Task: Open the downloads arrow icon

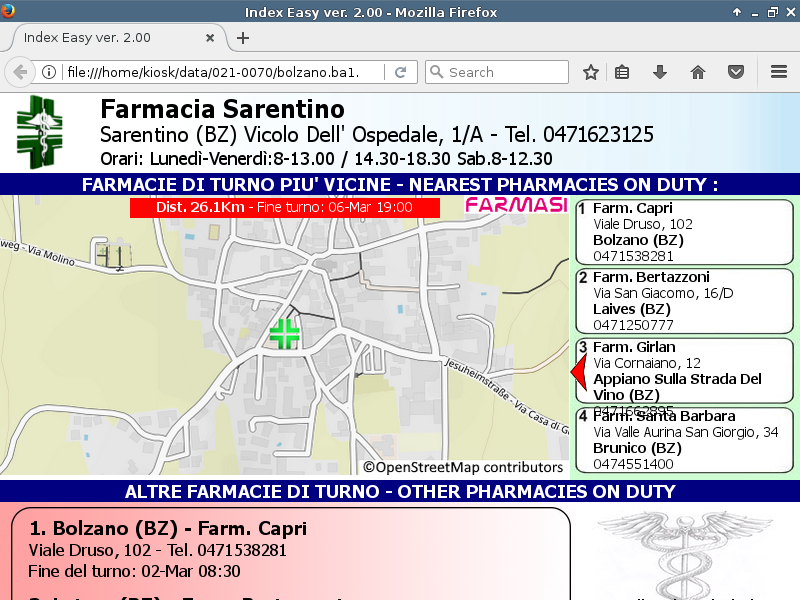Action: click(660, 72)
